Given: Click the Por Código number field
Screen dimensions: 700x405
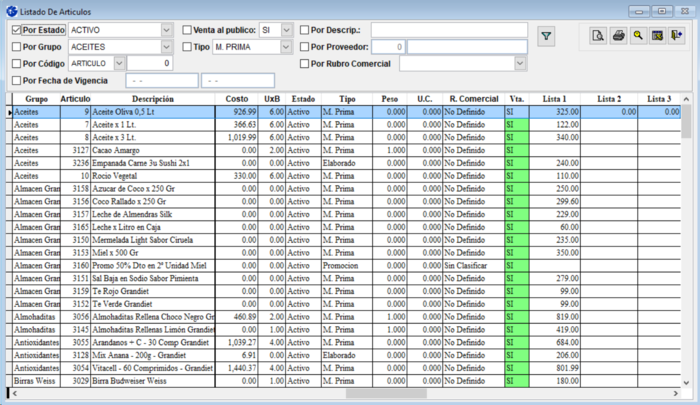Looking at the screenshot, I should (150, 63).
